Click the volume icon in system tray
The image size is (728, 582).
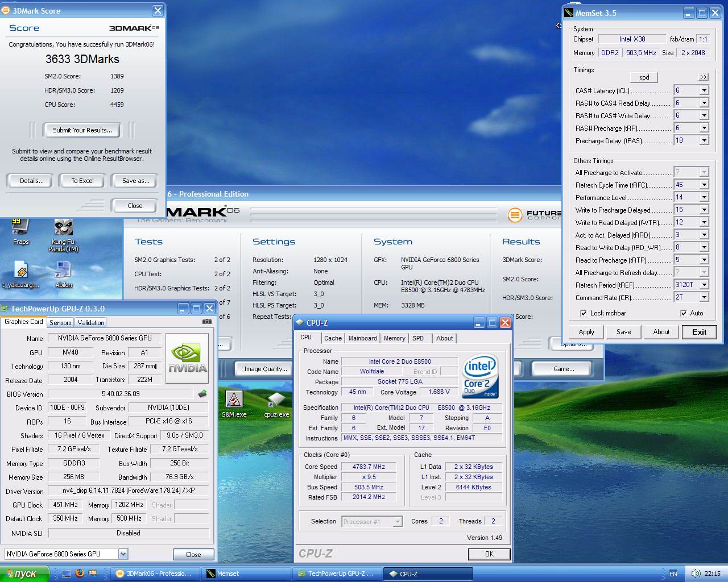point(696,573)
